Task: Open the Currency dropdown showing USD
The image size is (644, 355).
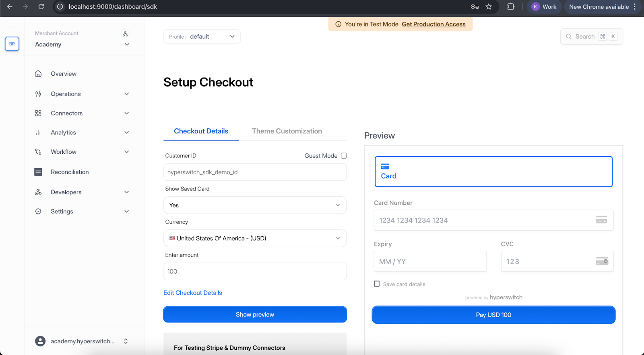Action: coord(255,238)
